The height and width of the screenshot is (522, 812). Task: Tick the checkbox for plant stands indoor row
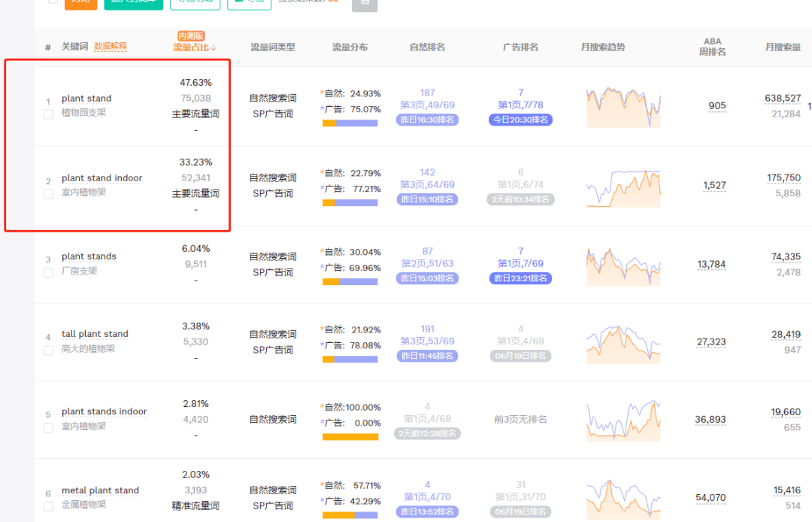coord(48,428)
